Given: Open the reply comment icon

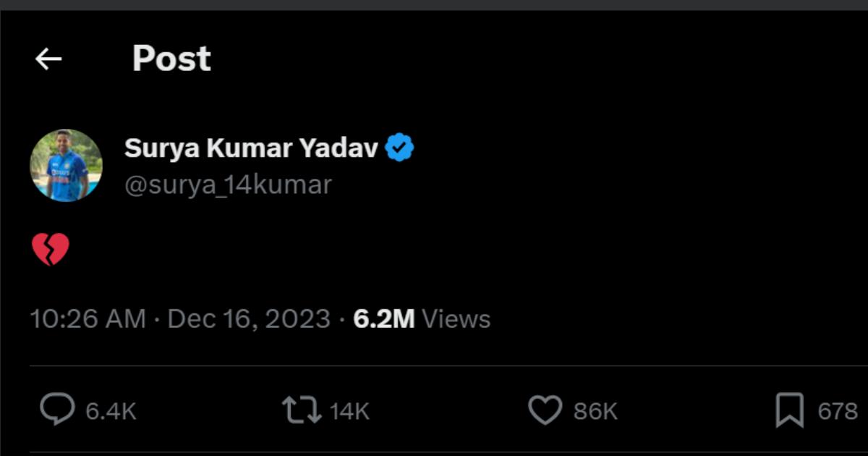Looking at the screenshot, I should [x=56, y=411].
